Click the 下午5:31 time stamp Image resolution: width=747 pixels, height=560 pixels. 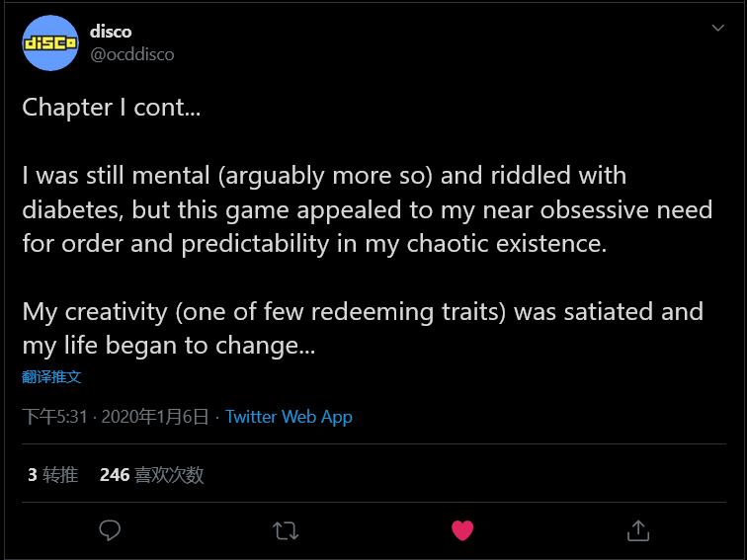54,417
